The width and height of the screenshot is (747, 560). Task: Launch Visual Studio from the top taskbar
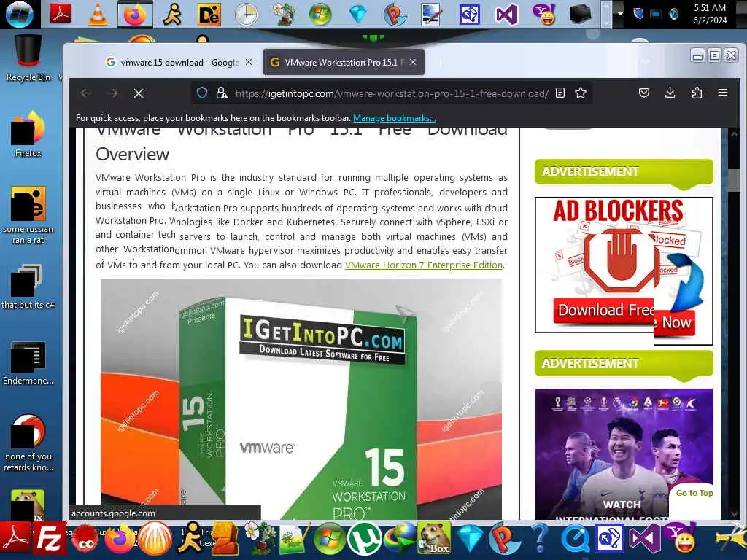506,15
